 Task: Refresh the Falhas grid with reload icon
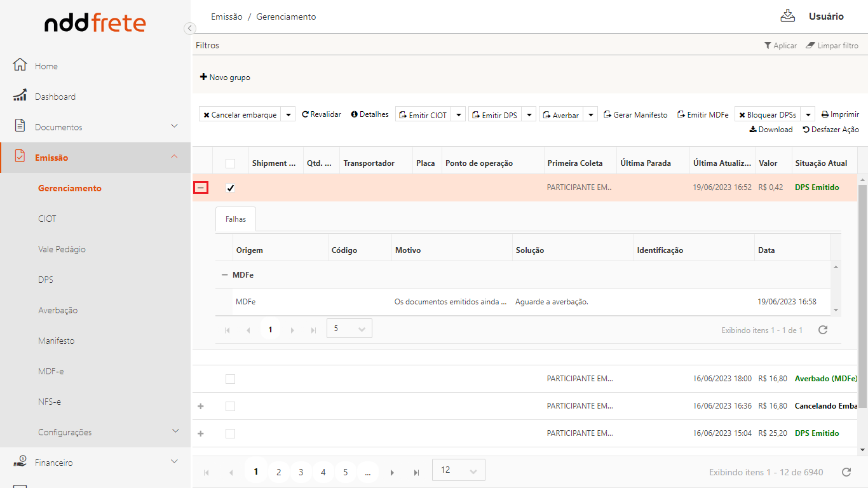(822, 330)
